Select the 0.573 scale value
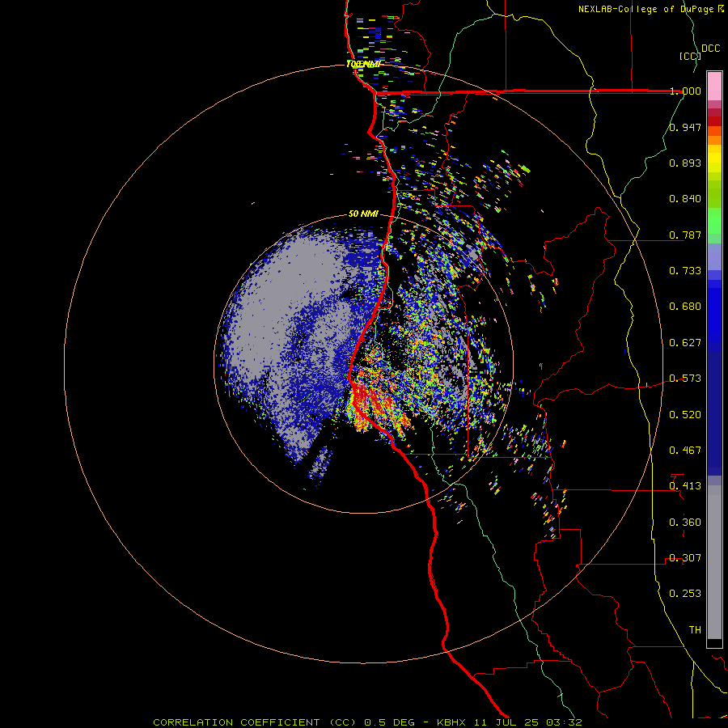The height and width of the screenshot is (728, 728). 685,378
